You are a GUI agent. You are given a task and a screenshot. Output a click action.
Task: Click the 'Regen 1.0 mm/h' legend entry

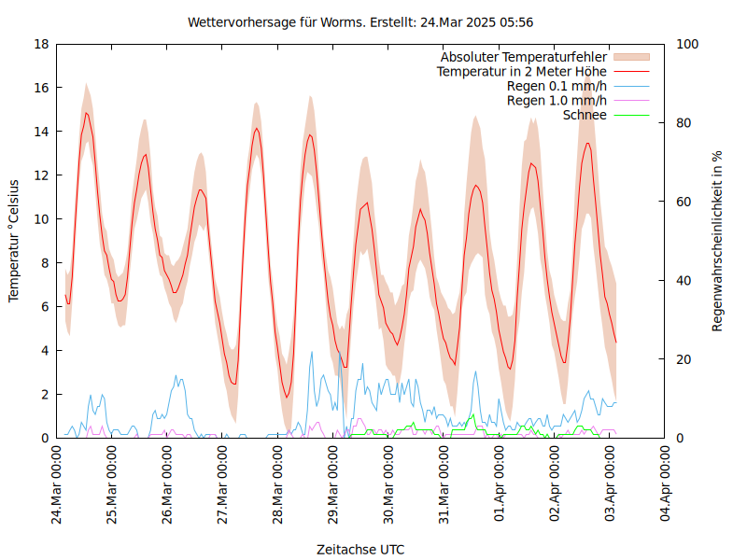(557, 100)
